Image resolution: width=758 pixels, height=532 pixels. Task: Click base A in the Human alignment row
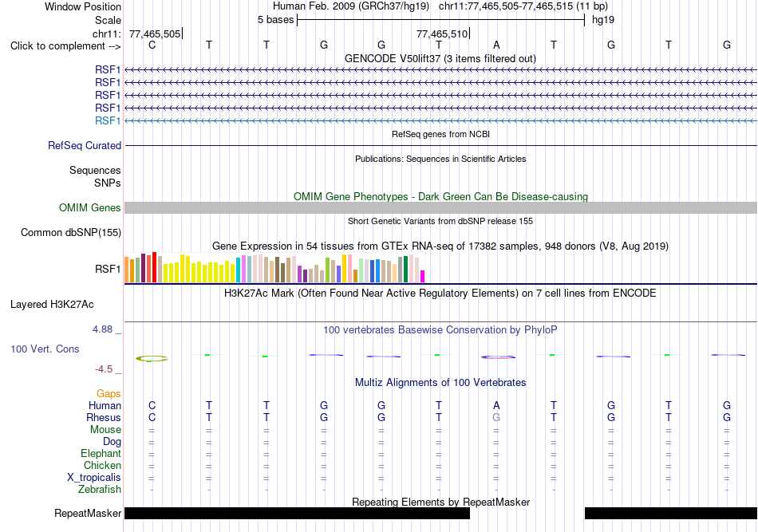496,405
